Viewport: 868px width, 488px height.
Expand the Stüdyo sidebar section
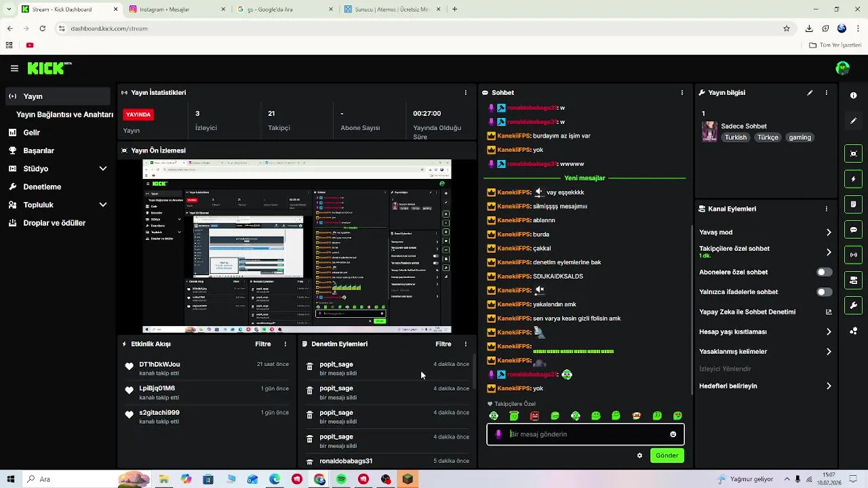(x=58, y=169)
